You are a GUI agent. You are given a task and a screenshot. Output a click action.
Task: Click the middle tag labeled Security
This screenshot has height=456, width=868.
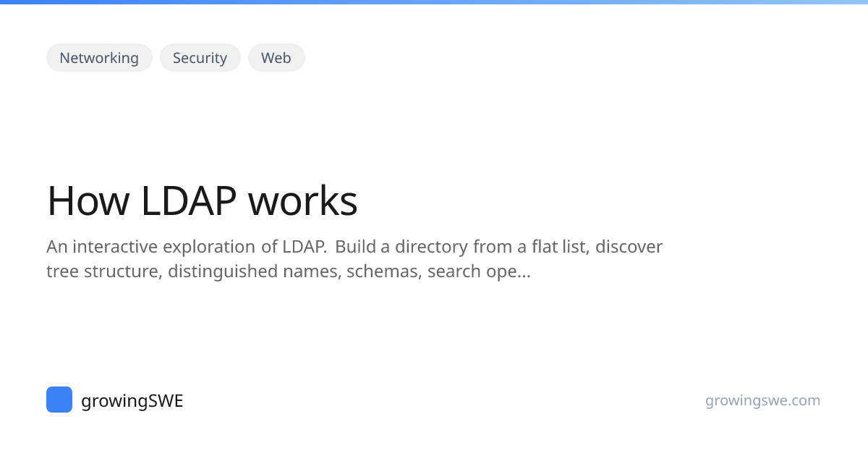coord(200,57)
